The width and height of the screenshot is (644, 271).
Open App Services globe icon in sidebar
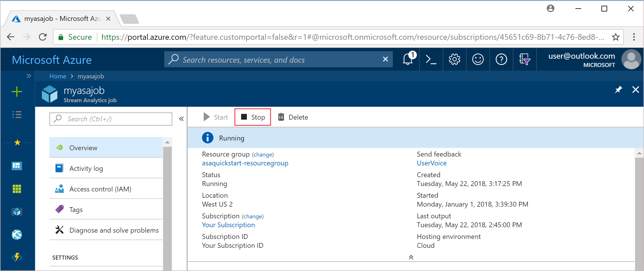point(17,235)
